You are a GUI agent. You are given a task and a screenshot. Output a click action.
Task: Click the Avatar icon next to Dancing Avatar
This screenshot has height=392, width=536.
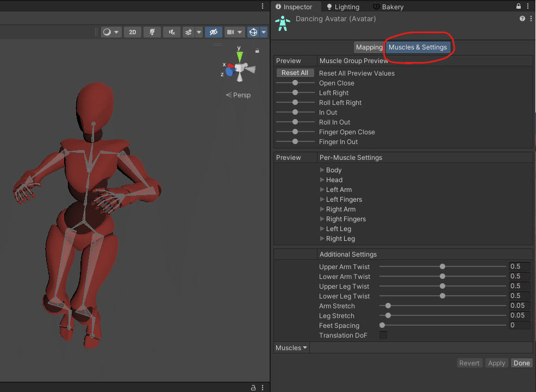282,23
